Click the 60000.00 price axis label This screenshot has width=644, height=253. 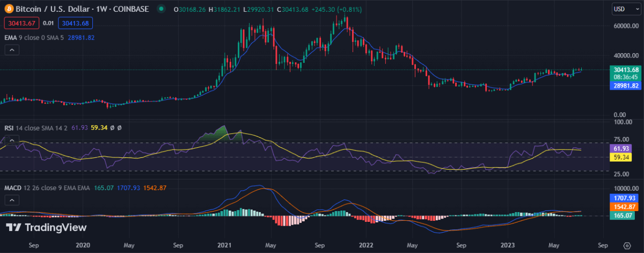click(x=626, y=25)
